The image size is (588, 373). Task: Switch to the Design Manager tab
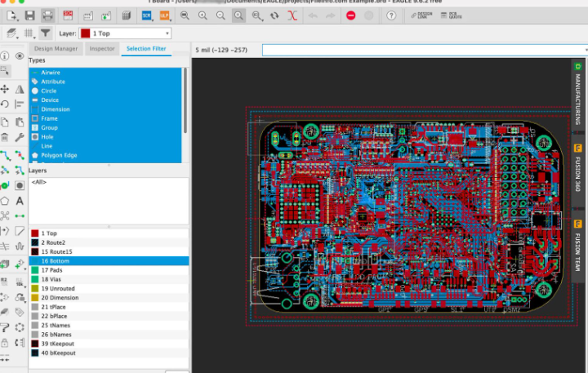coord(56,49)
